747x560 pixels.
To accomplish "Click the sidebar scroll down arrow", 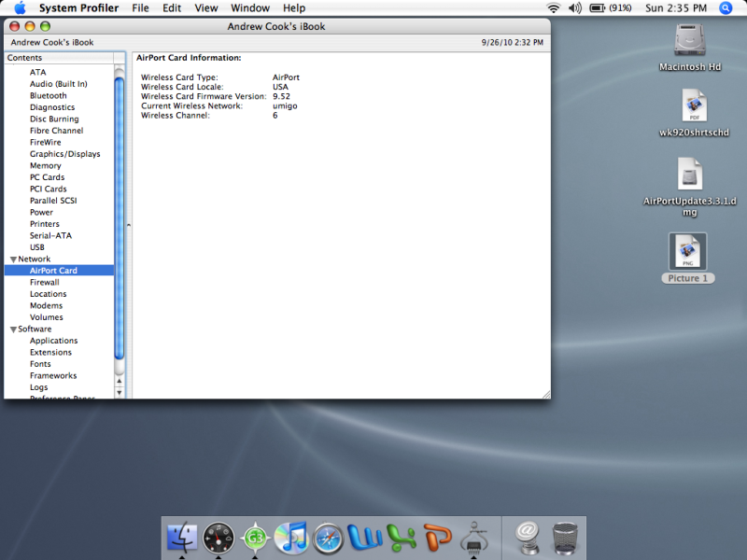I will [x=120, y=393].
